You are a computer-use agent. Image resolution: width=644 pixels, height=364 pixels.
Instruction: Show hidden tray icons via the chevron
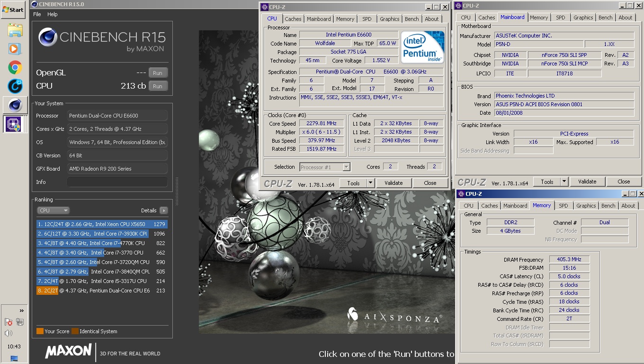[21, 311]
